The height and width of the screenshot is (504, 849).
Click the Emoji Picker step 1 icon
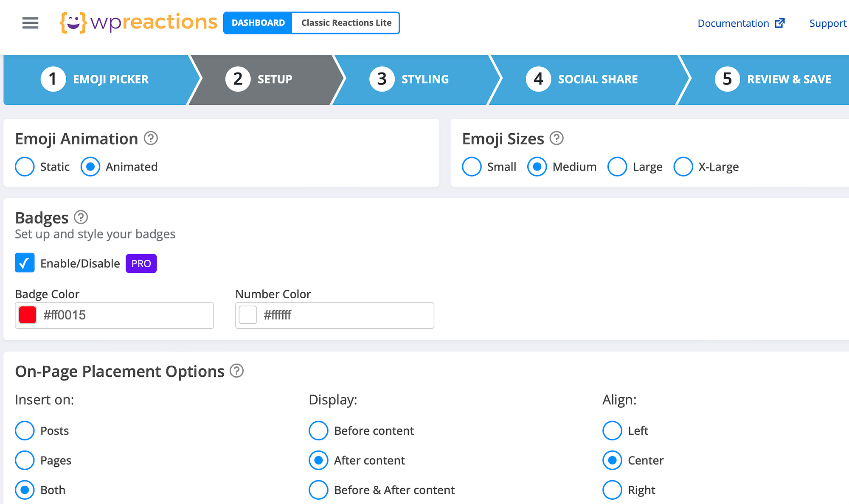click(52, 78)
